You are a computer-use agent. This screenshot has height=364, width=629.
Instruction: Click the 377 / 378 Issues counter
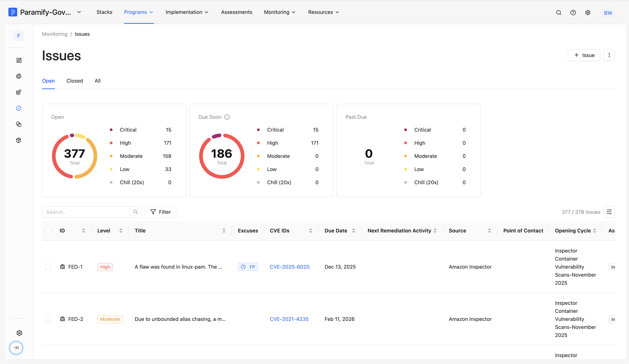click(x=581, y=212)
